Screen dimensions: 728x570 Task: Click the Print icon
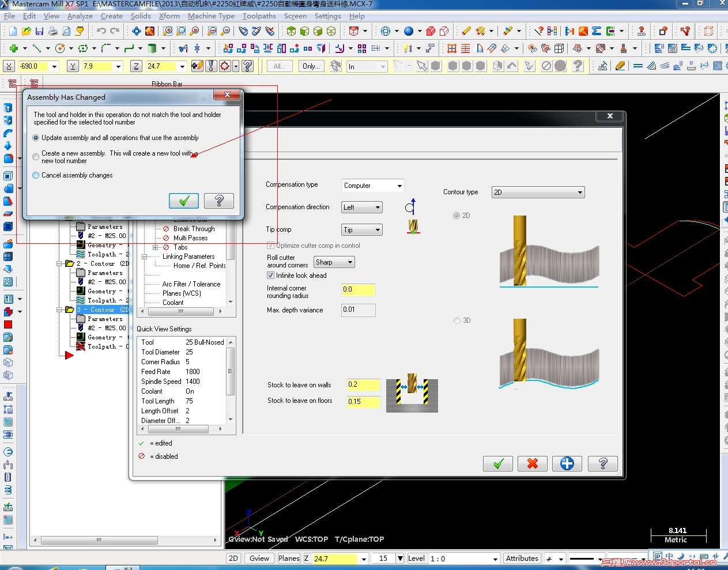tap(52, 31)
